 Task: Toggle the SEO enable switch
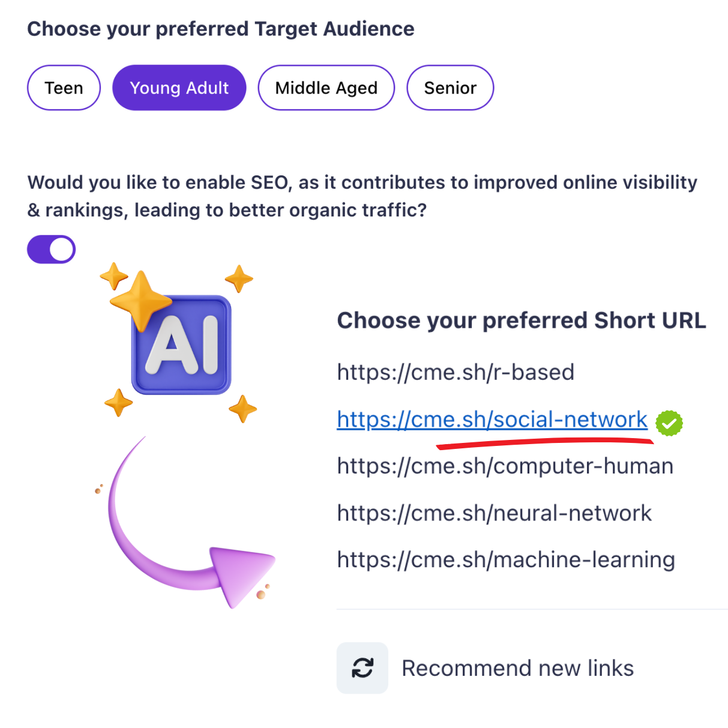click(51, 249)
